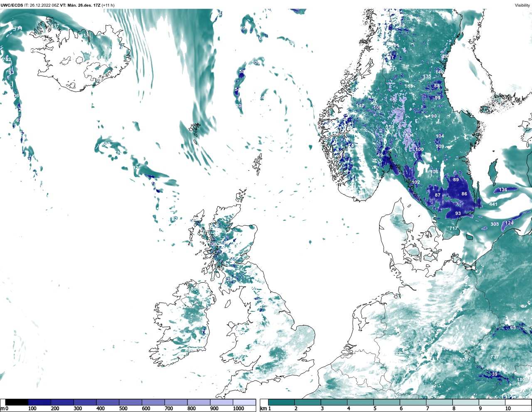Click the 'UWC/ECDS' header label
This screenshot has width=532, height=412.
coord(11,5)
